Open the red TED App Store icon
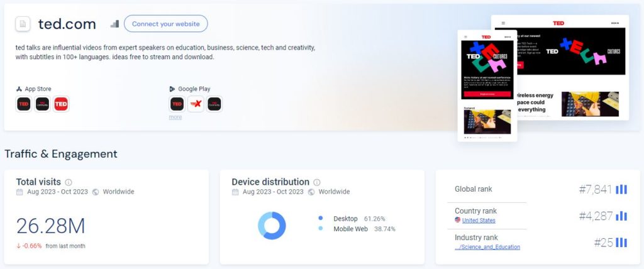 61,104
